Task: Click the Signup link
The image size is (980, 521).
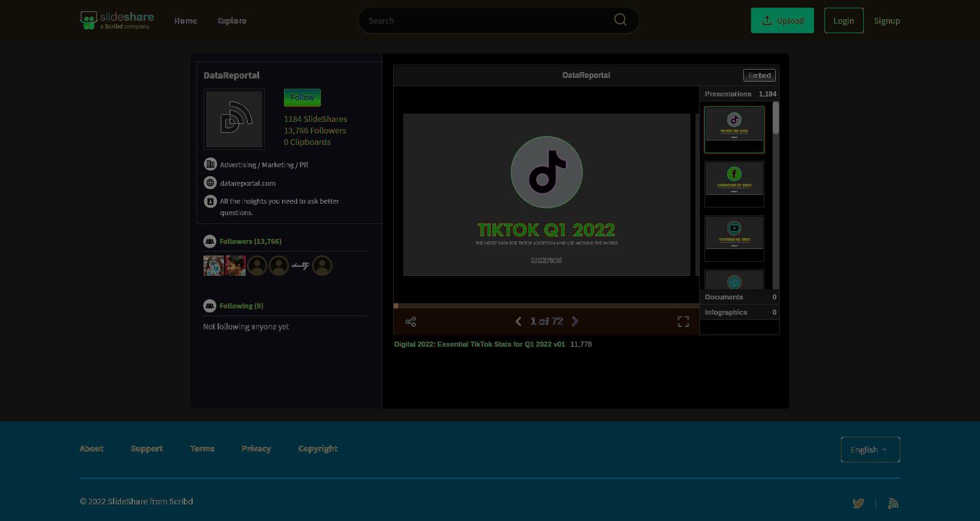Action: tap(887, 20)
